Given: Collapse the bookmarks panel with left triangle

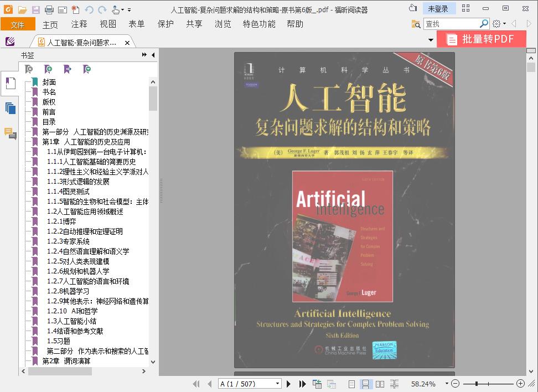Looking at the screenshot, I should pyautogui.click(x=153, y=55).
